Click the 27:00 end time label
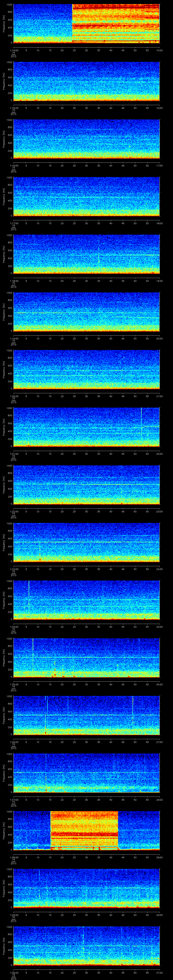This screenshot has height=980, width=173. 159,742
